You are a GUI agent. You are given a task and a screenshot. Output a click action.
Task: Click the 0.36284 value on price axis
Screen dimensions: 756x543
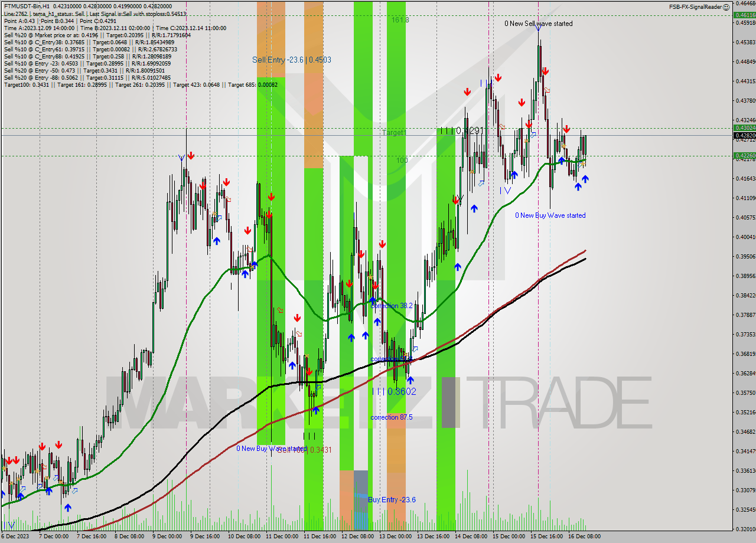(745, 373)
